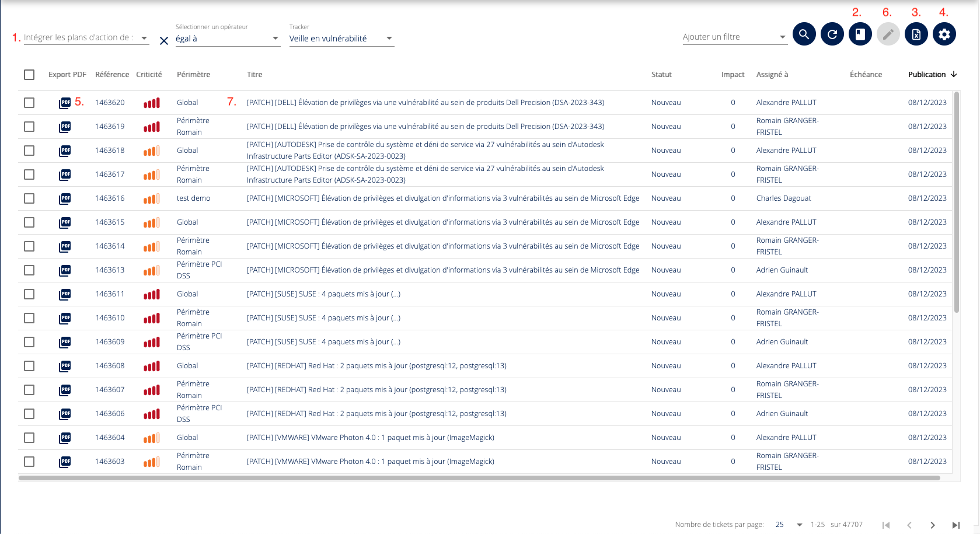980x534 pixels.
Task: Select the checkbox for ticket 1463608
Action: click(29, 366)
